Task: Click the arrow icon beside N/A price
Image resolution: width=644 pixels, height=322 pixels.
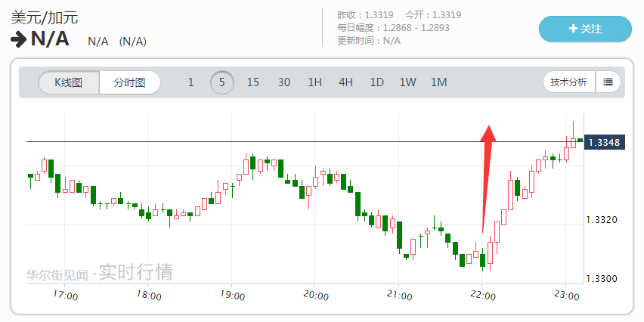Action: (x=18, y=39)
